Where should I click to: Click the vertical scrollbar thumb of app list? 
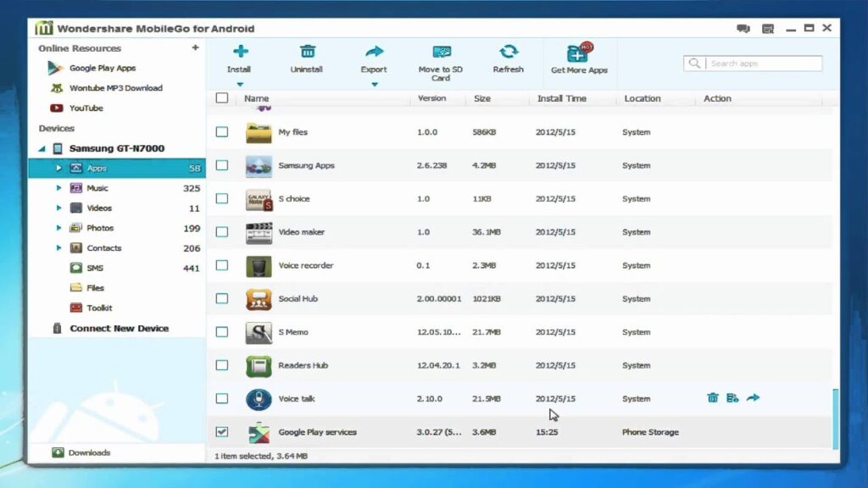click(x=835, y=419)
